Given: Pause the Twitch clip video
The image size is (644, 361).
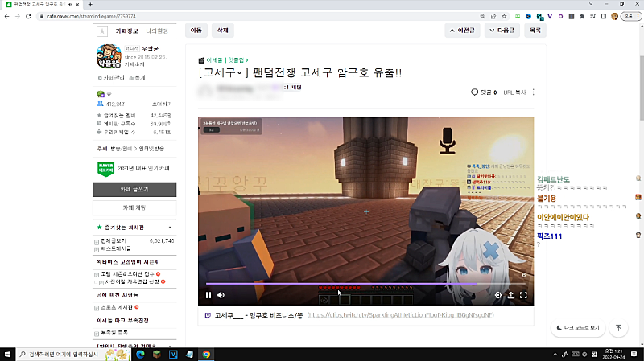Looking at the screenshot, I should point(208,295).
